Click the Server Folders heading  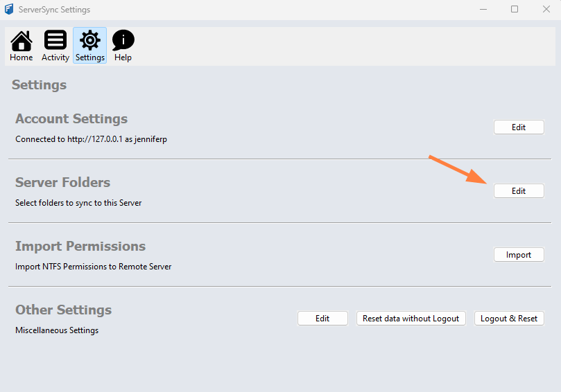(x=62, y=183)
